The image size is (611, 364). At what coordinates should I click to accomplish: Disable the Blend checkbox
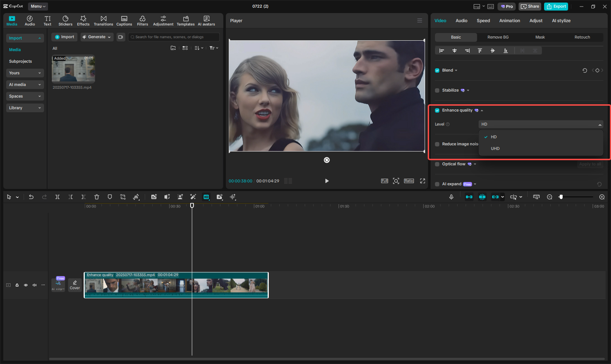437,70
